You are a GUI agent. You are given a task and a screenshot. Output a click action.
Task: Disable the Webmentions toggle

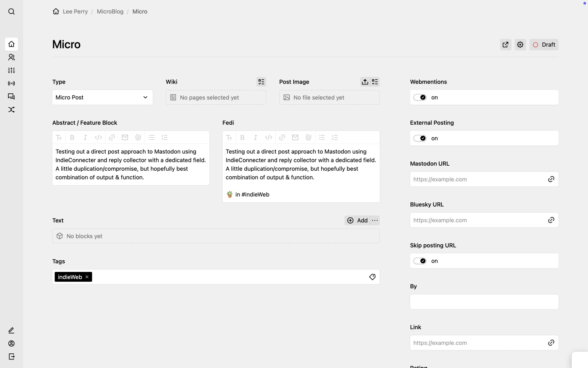(x=420, y=97)
